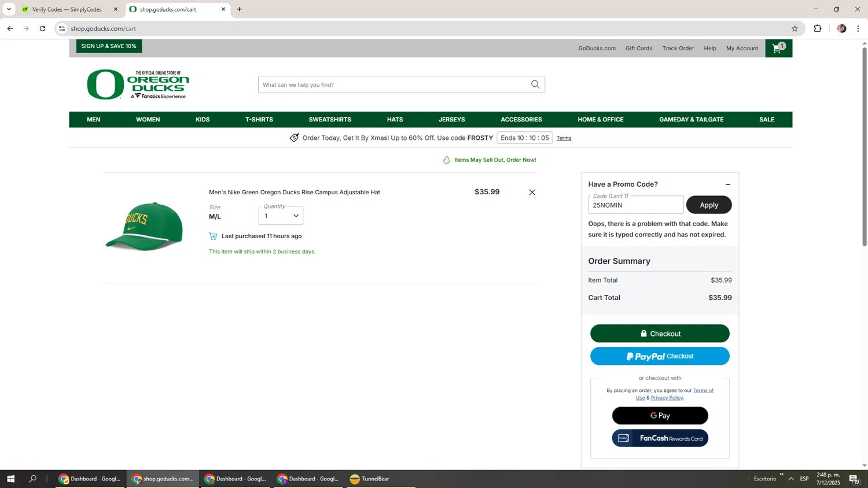Open the notification center icon
Viewport: 868px width, 488px height.
click(x=854, y=479)
